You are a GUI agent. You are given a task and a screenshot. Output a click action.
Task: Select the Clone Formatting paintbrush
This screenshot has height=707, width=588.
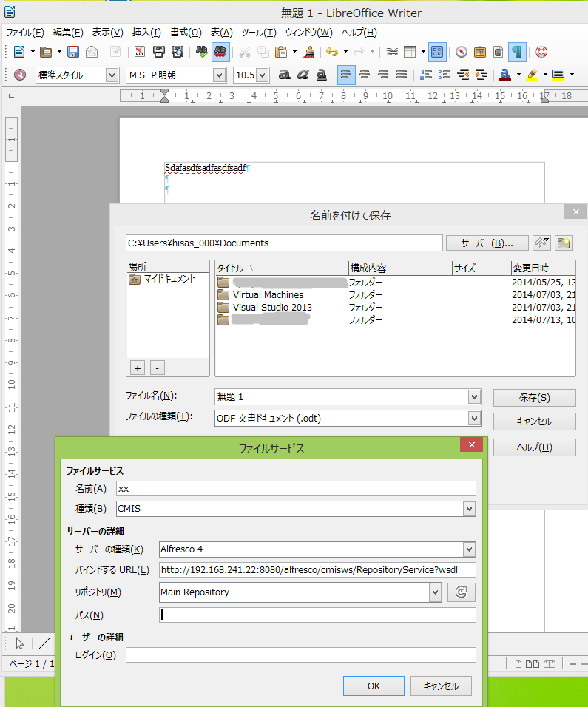click(x=309, y=52)
